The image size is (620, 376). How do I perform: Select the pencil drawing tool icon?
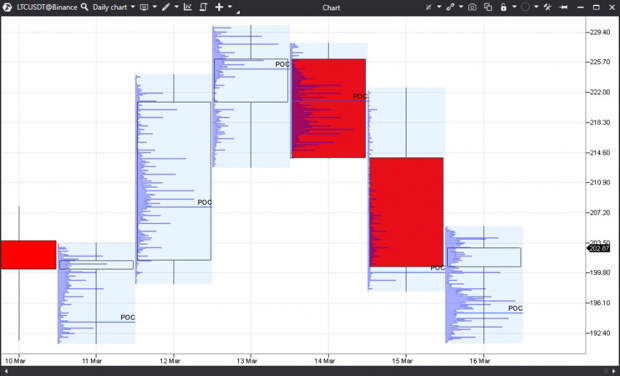[x=166, y=7]
